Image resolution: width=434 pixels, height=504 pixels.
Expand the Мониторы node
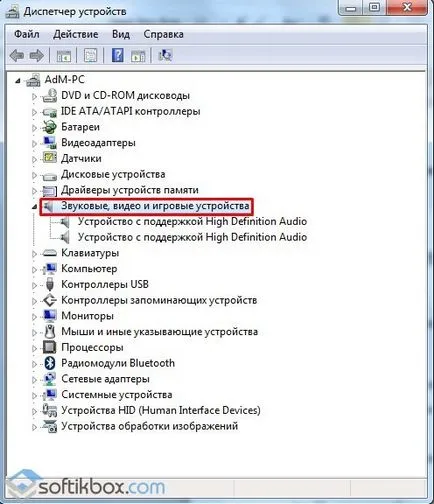coord(34,317)
